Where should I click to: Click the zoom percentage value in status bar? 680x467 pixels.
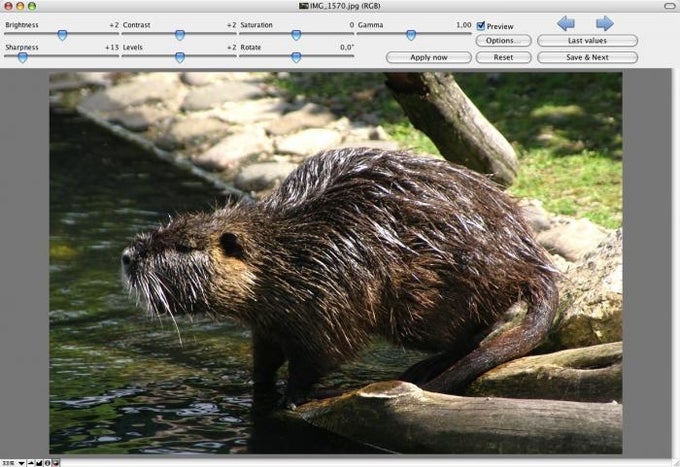tap(9, 463)
